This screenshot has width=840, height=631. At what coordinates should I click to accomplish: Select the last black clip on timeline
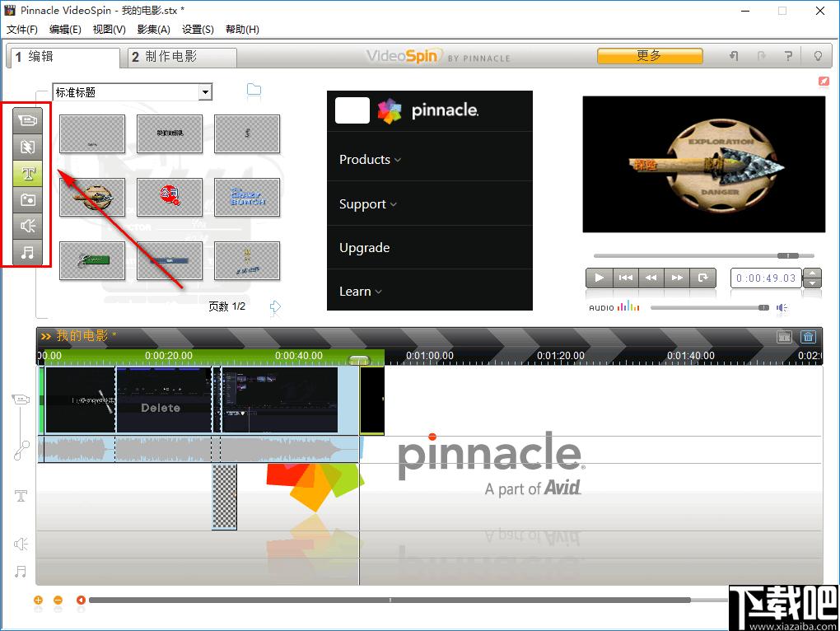(371, 400)
